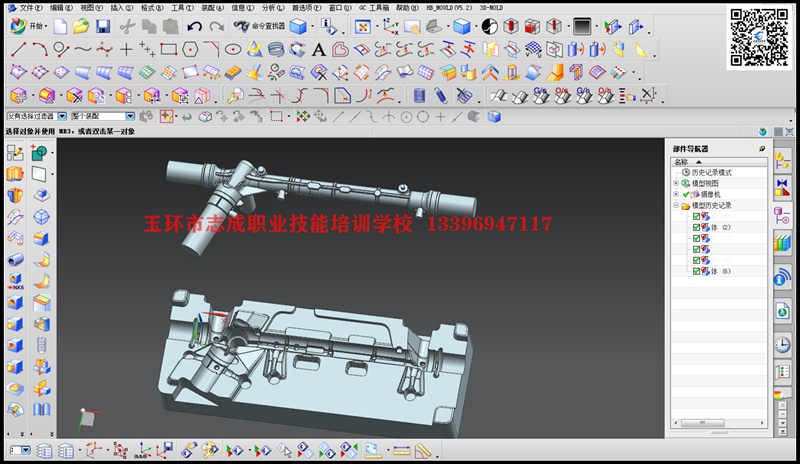Expand the 摄像机 tree node

(676, 194)
